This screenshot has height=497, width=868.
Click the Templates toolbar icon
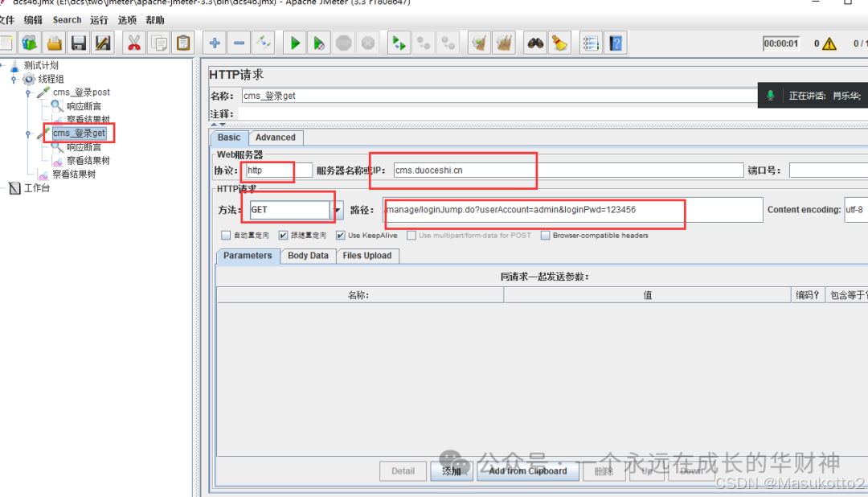[30, 43]
